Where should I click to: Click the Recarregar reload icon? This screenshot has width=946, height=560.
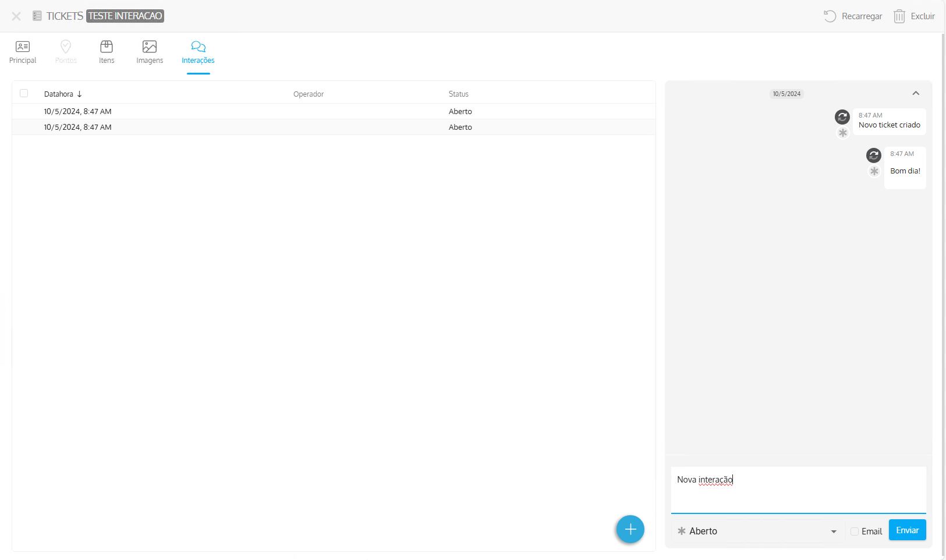coord(830,16)
